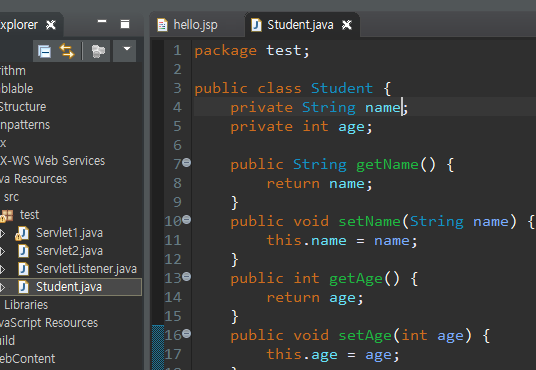Click the package keyword on line 1
536x370 pixels.
point(226,51)
